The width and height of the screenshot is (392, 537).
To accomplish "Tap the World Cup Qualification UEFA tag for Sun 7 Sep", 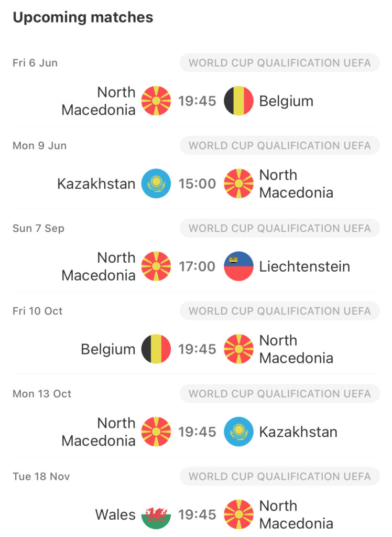I will pos(280,228).
